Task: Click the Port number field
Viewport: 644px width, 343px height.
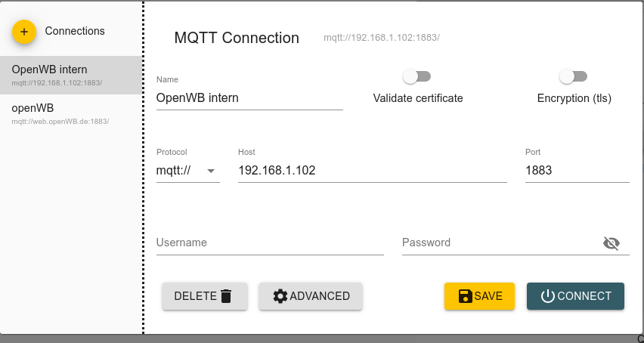Action: 576,171
